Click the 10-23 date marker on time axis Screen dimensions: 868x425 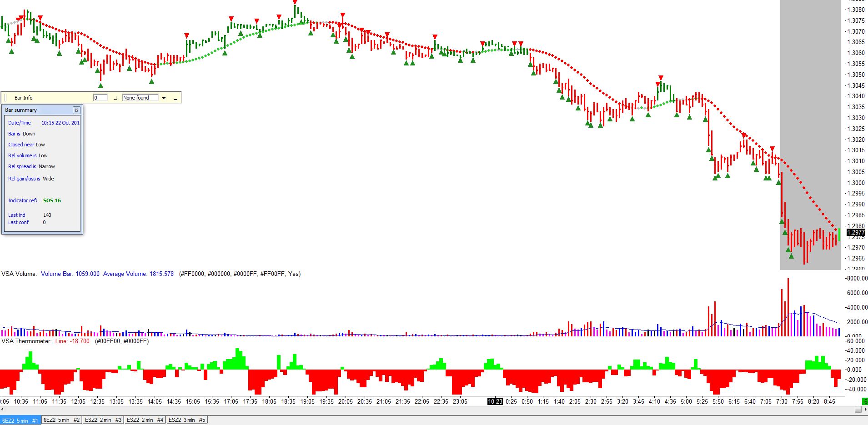point(495,401)
